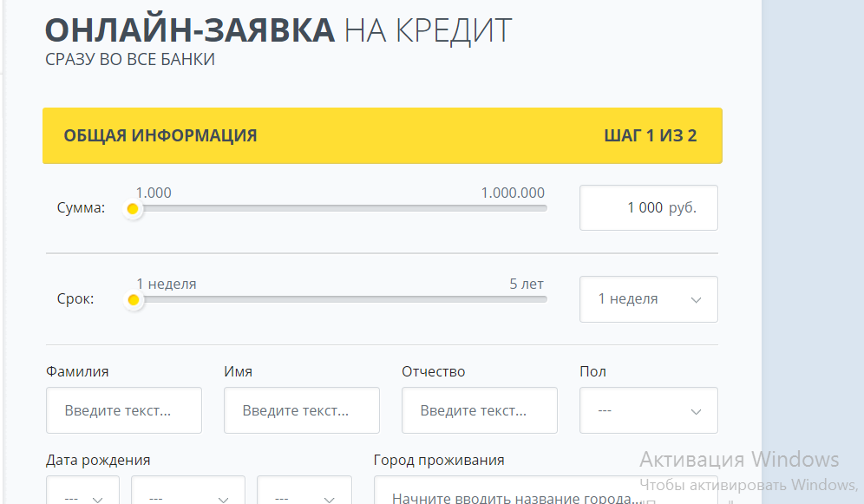Open the Срок dropdown showing 1 неделя

tap(648, 299)
